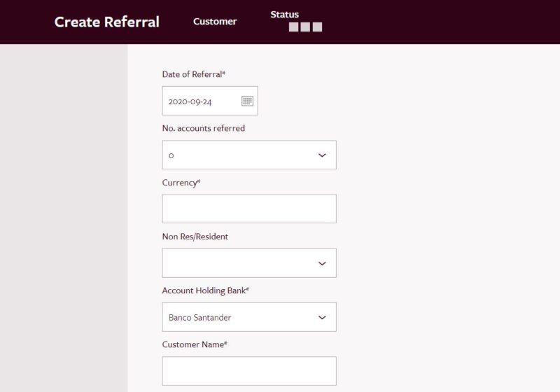Click the Customer Name label
The height and width of the screenshot is (392, 560).
(195, 344)
